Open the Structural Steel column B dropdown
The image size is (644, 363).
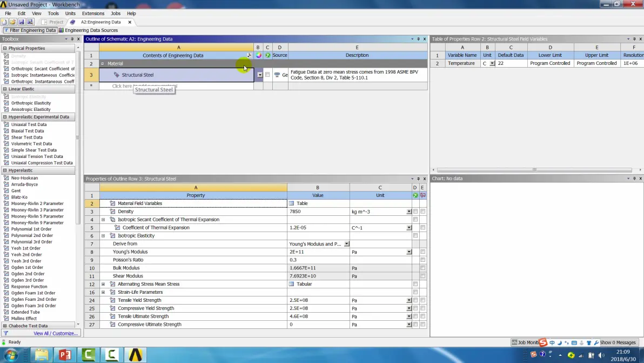click(x=260, y=75)
